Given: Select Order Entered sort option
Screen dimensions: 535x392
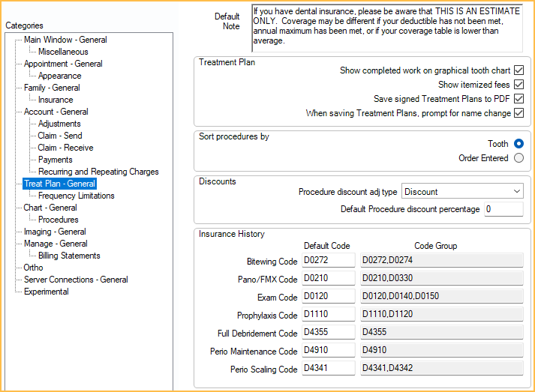Looking at the screenshot, I should [x=518, y=158].
